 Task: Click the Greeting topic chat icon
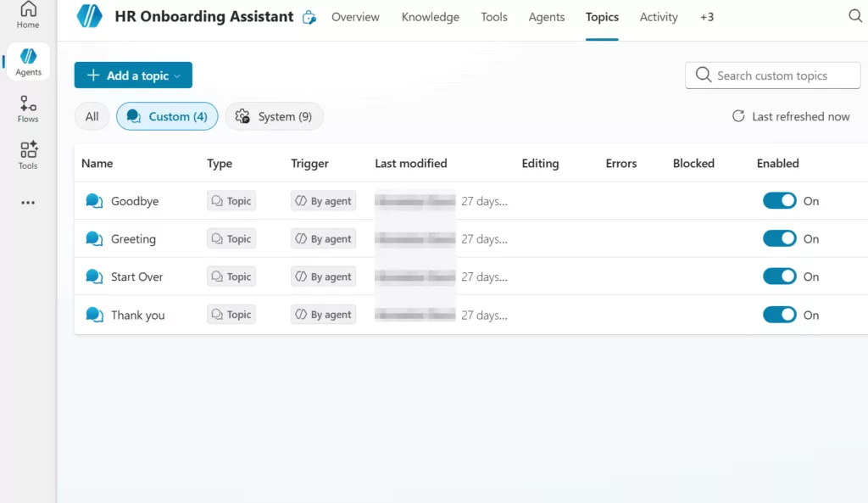94,238
